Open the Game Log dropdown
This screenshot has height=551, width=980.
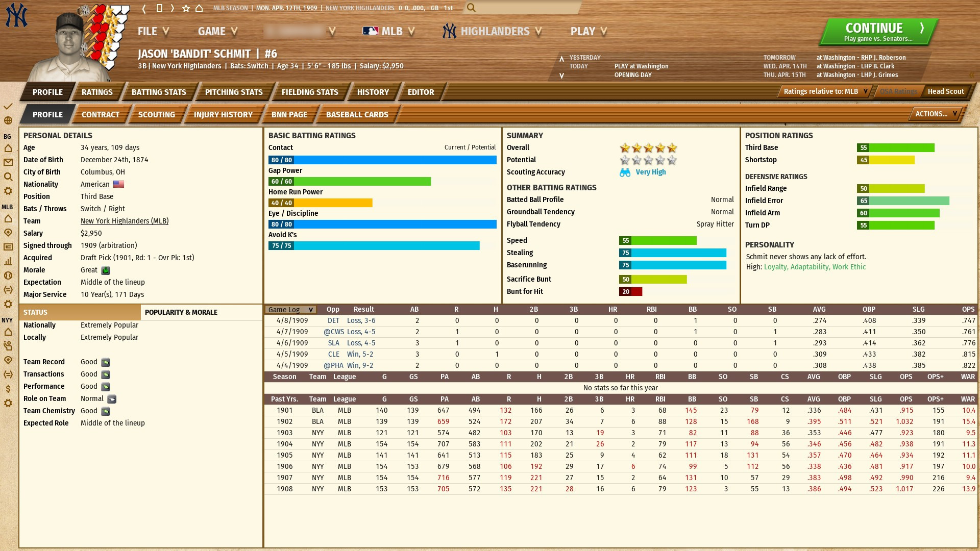pos(290,310)
